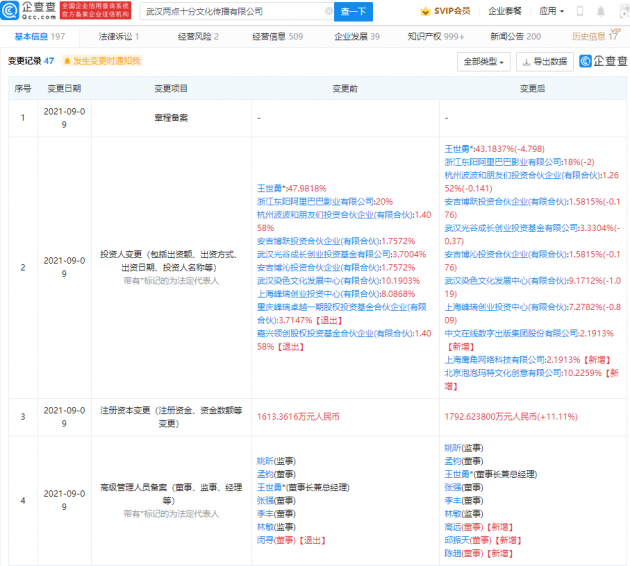Open 王世勇 link in 变更前 investor list
Image resolution: width=630 pixels, height=566 pixels.
[x=269, y=188]
